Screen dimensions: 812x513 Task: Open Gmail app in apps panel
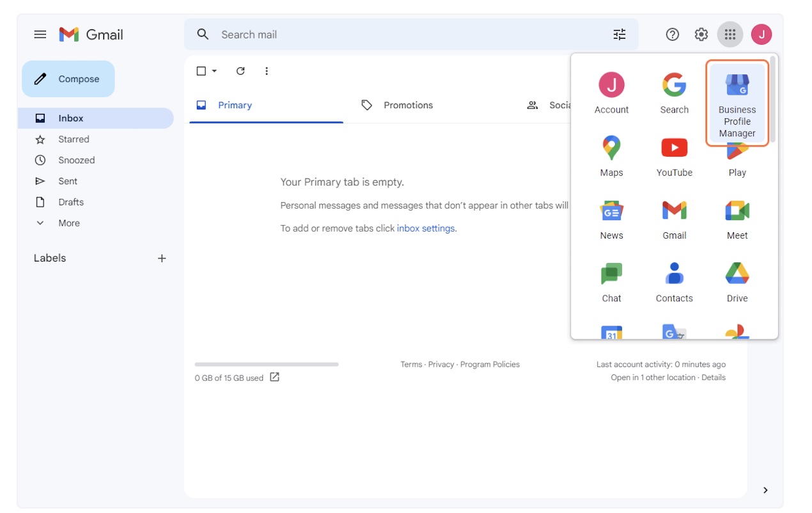coord(675,219)
